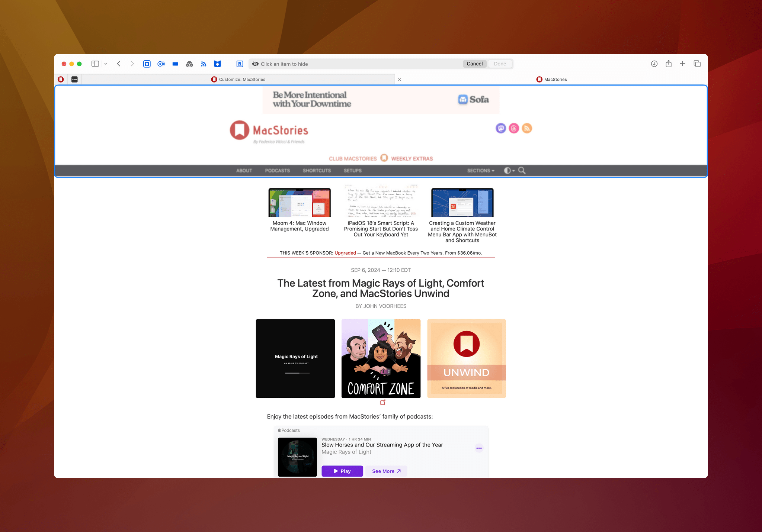Toggle the site theme appearance icon
The width and height of the screenshot is (762, 532).
click(509, 171)
